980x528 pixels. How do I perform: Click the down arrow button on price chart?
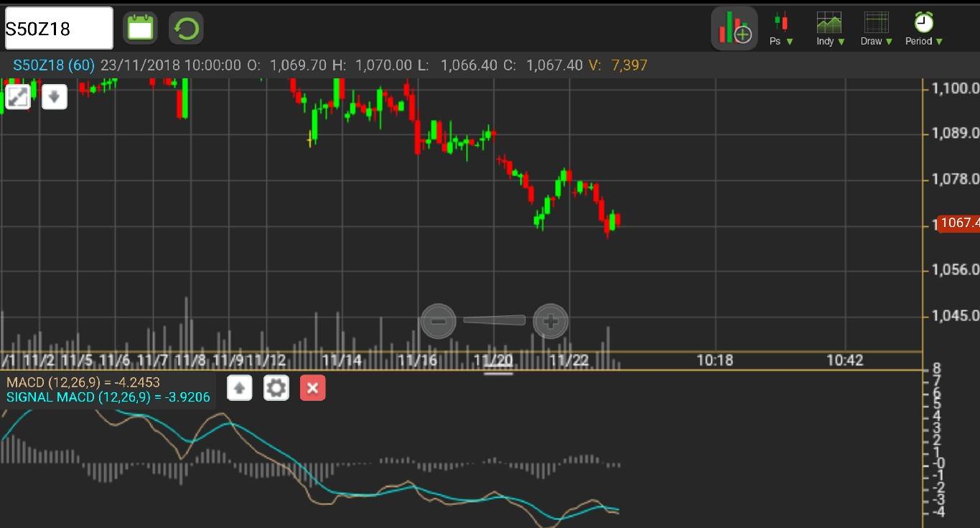55,96
